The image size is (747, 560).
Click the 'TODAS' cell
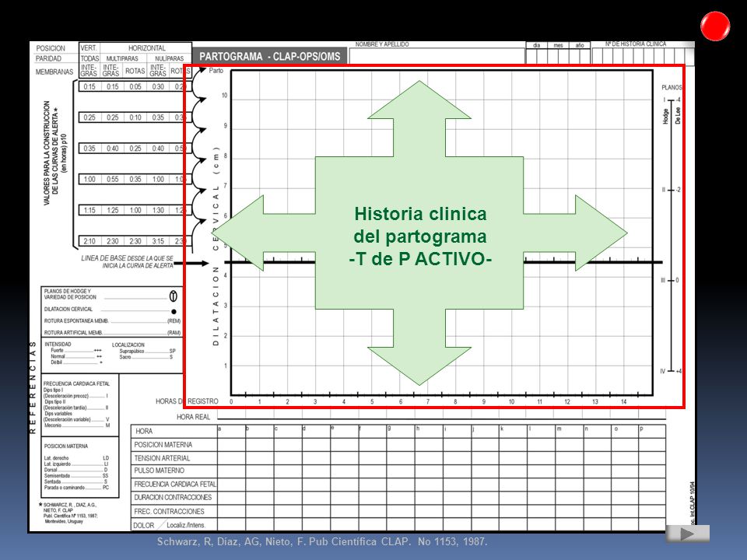[x=89, y=58]
